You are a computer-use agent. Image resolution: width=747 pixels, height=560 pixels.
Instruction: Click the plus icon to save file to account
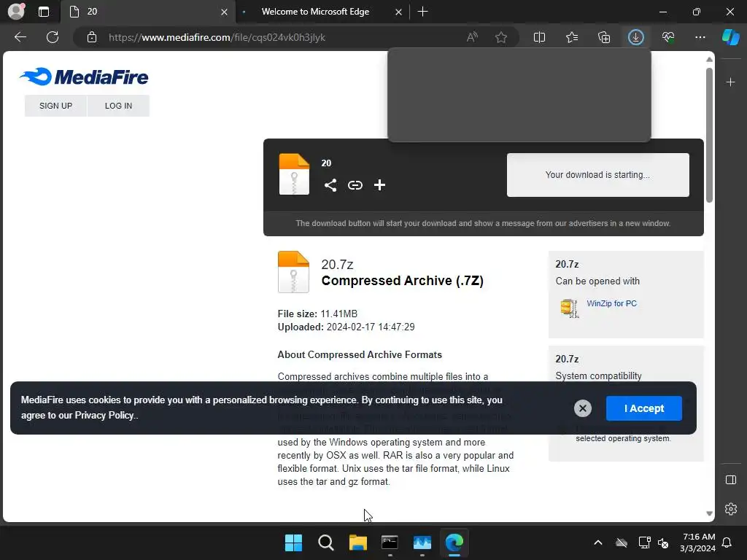(379, 185)
